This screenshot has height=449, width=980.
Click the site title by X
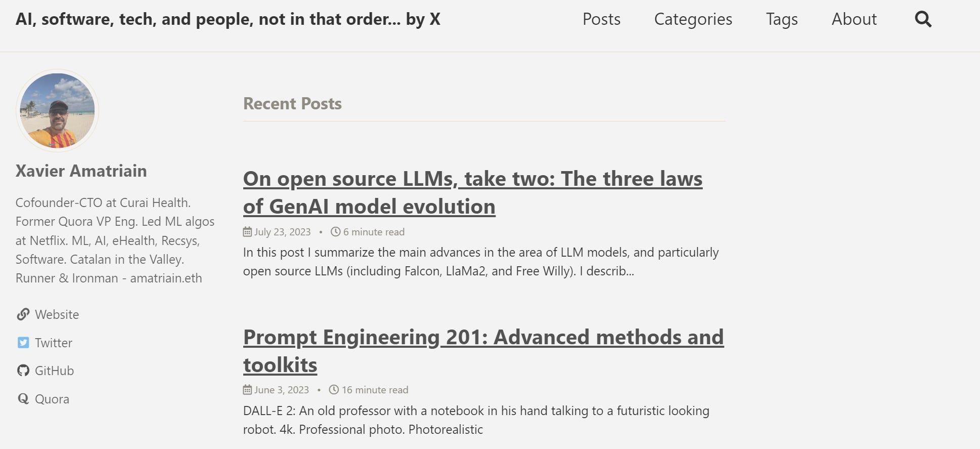[x=229, y=19]
